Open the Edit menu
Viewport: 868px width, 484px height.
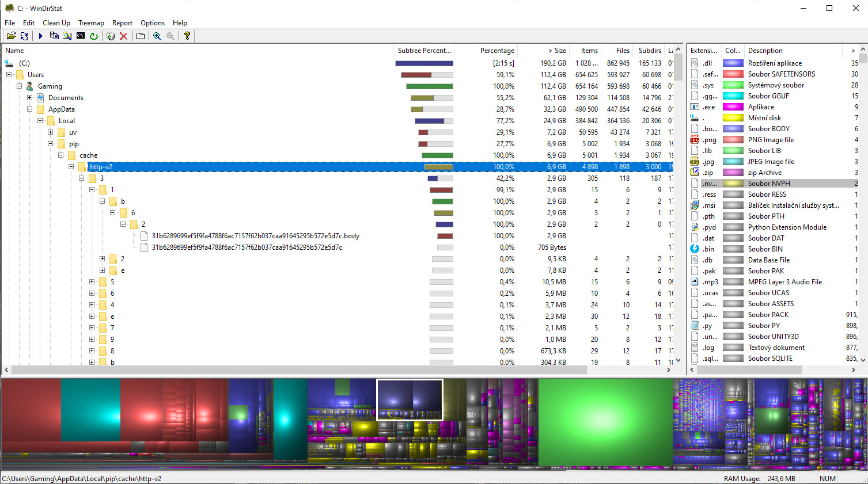click(29, 23)
